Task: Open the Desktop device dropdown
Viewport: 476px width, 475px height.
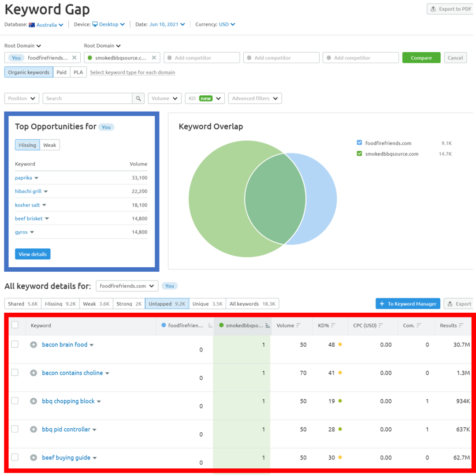Action: pyautogui.click(x=108, y=24)
